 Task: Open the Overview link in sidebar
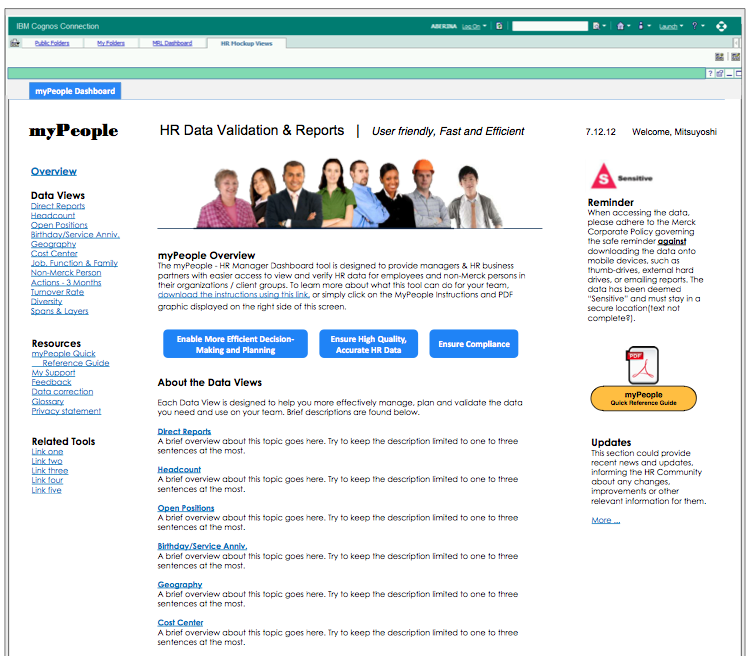click(x=54, y=171)
